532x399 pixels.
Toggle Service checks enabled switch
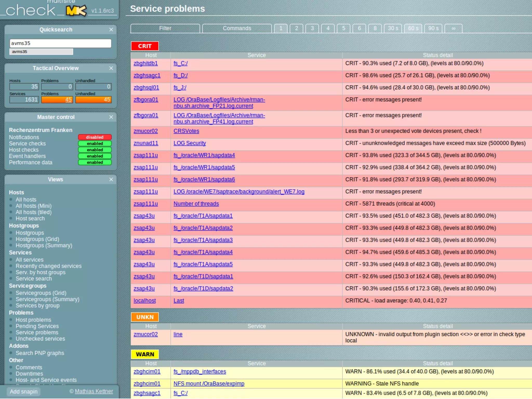pyautogui.click(x=95, y=144)
